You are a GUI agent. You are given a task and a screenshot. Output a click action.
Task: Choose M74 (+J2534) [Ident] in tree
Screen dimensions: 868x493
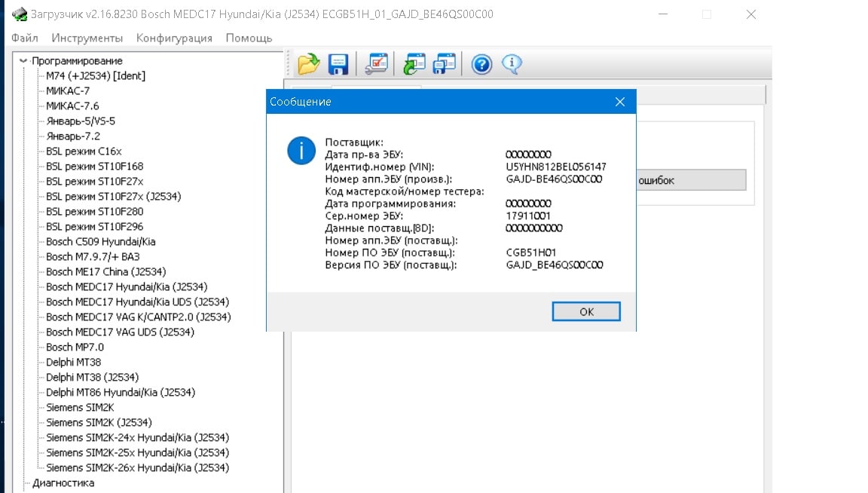96,75
